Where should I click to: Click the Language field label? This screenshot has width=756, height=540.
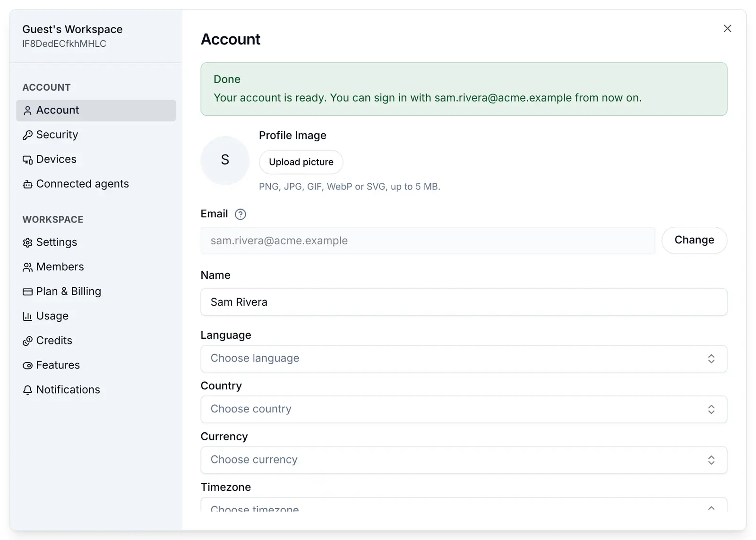[226, 335]
